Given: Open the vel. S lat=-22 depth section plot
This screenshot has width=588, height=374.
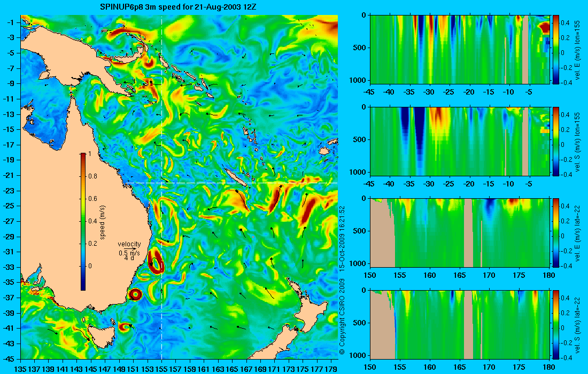Looking at the screenshot, I should [x=460, y=324].
